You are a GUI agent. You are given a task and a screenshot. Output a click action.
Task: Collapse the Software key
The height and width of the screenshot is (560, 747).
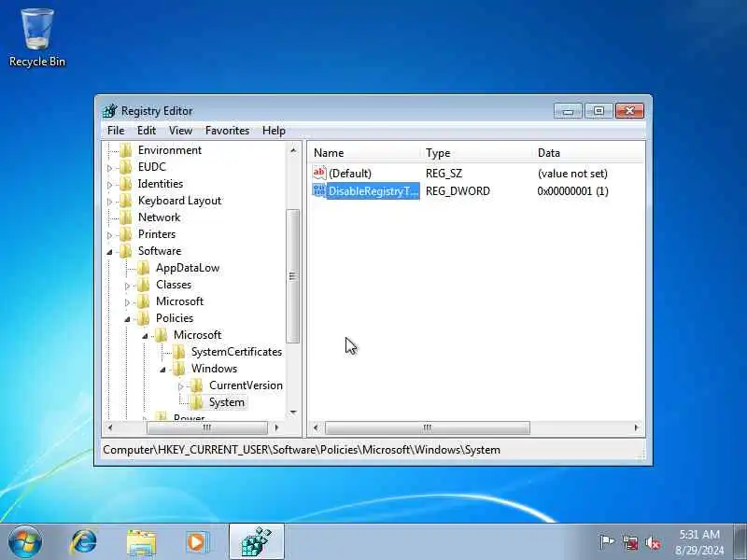point(109,252)
